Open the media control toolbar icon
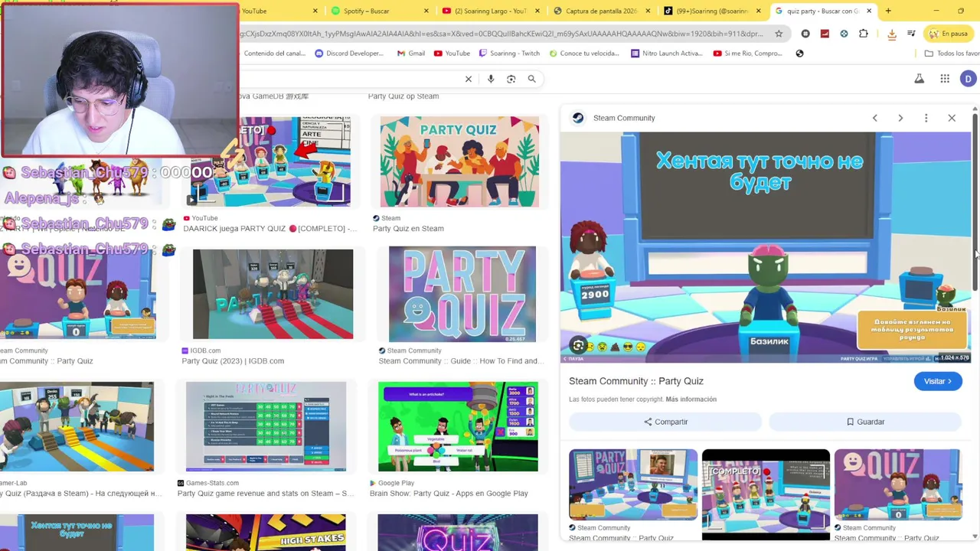This screenshot has height=551, width=980. coord(911,34)
